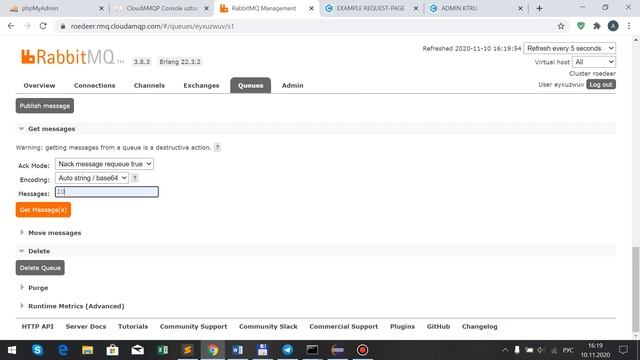This screenshot has width=640, height=360.
Task: Open the Virtual host dropdown
Action: pos(594,62)
